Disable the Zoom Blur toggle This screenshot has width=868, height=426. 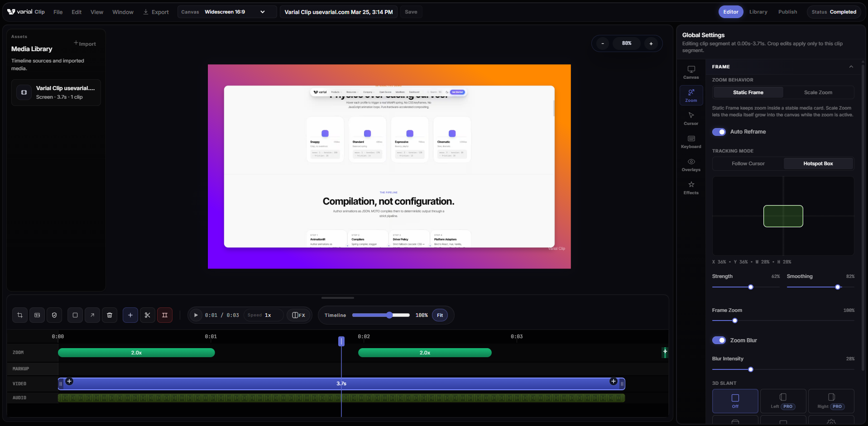(x=719, y=340)
